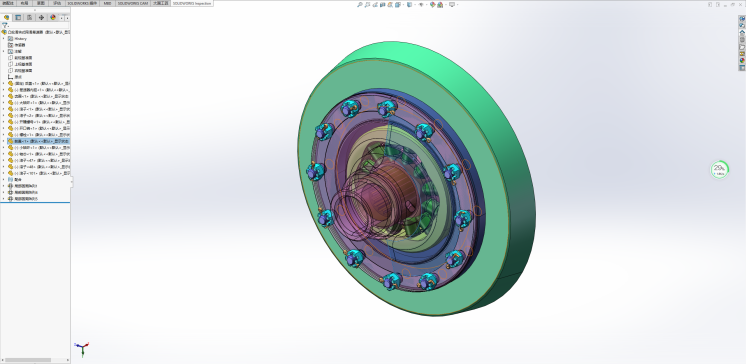This screenshot has width=746, height=364.
Task: Select the Origin (原点) tree item
Action: (x=15, y=77)
